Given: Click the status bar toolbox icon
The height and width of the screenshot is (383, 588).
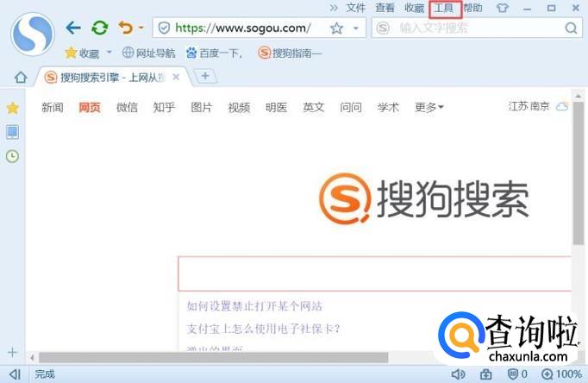Looking at the screenshot, I should coord(486,374).
